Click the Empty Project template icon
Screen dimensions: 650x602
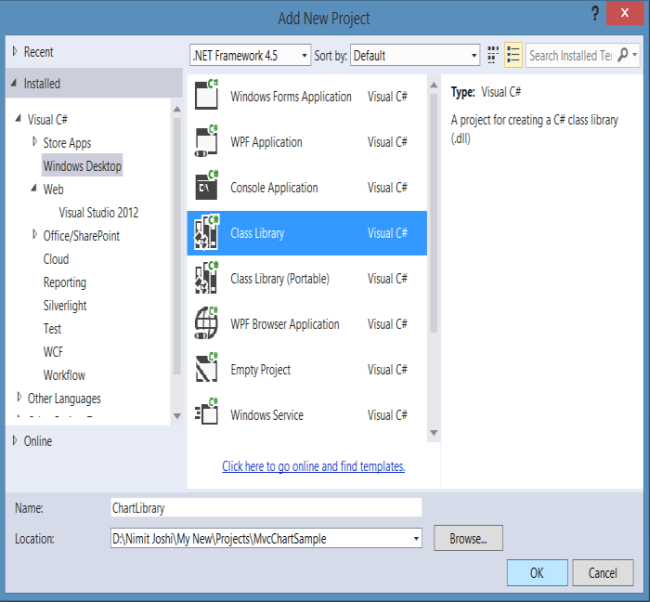206,368
